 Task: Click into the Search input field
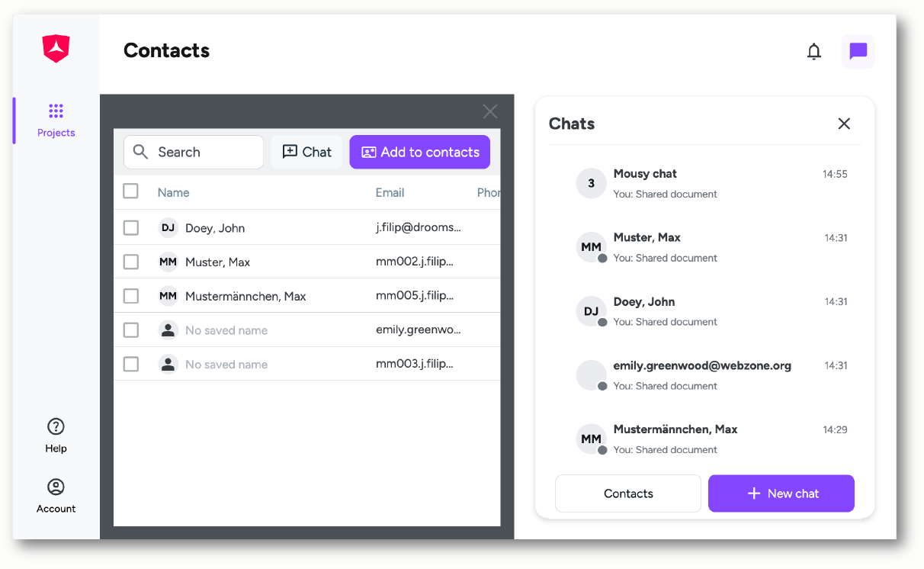tap(194, 152)
